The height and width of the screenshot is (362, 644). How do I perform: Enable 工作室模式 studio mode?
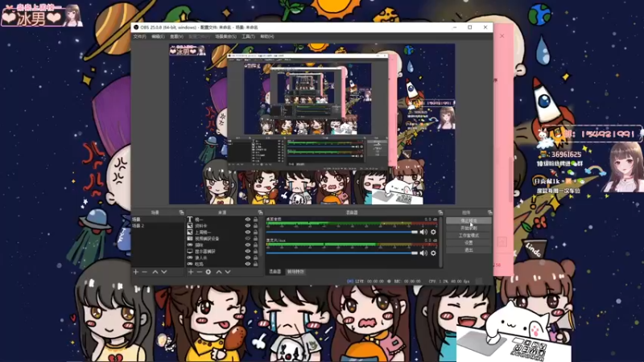(469, 236)
